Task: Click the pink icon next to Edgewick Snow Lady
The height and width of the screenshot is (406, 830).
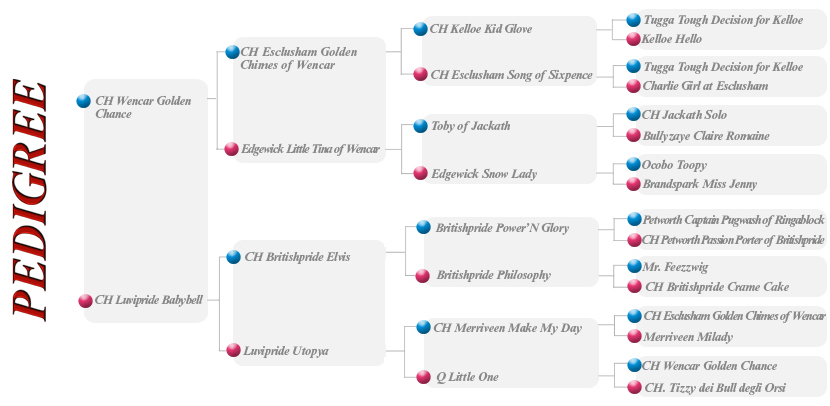Action: point(420,173)
